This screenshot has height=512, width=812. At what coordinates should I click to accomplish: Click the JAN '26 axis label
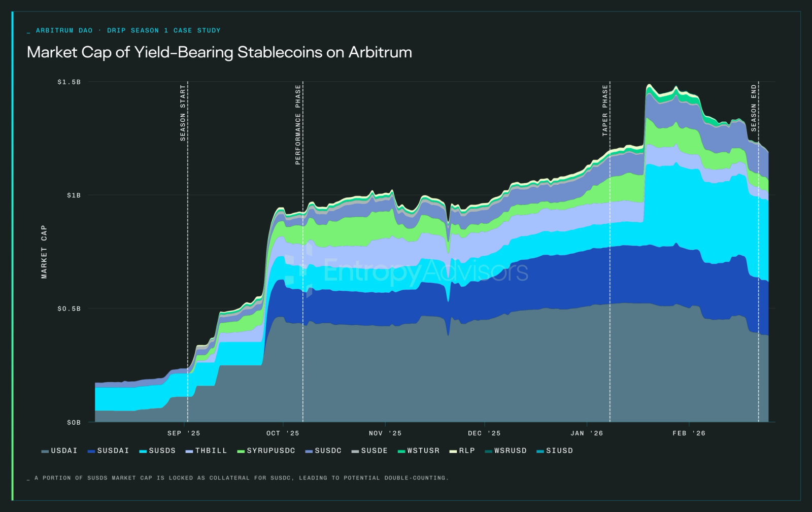(x=587, y=433)
